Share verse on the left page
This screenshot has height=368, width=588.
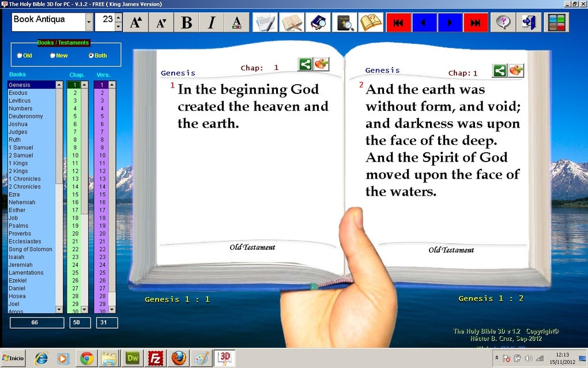click(306, 64)
